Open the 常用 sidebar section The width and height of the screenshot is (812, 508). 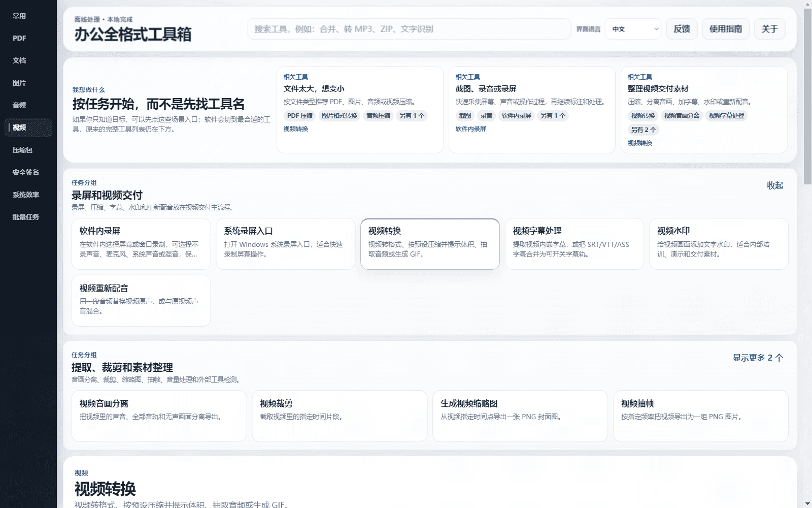pos(28,16)
